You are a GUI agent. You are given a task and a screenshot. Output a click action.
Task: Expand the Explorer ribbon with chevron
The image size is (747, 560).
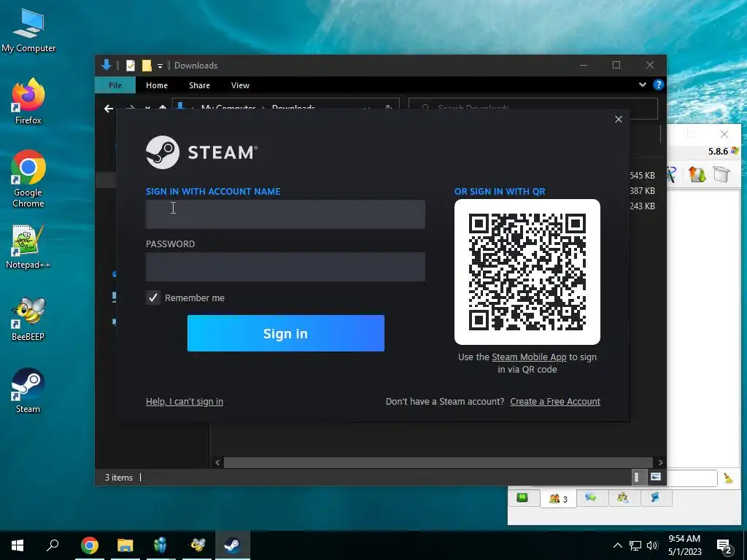click(643, 85)
